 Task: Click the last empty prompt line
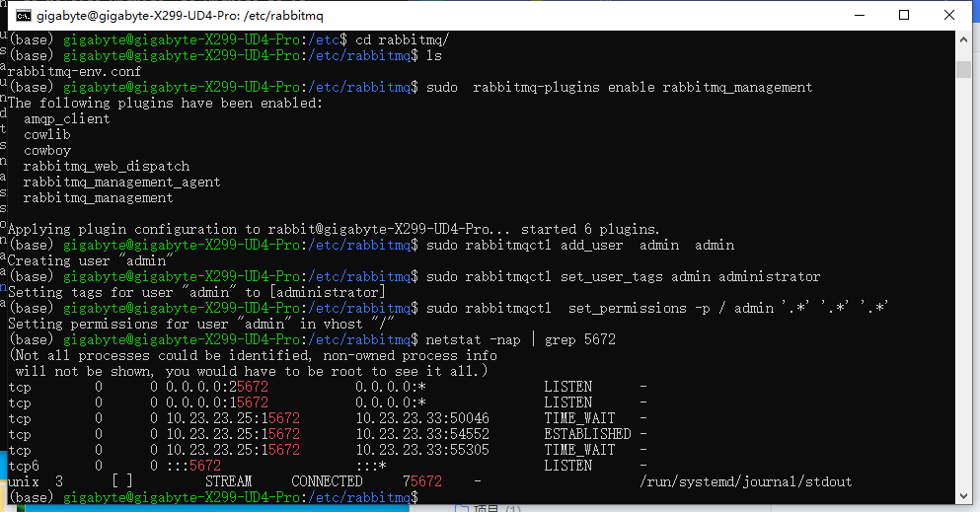(x=213, y=497)
